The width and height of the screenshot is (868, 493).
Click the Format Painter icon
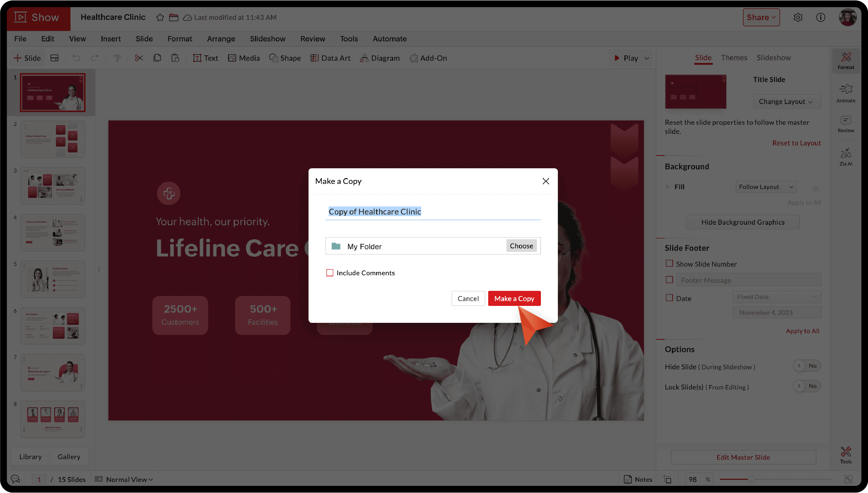(117, 58)
